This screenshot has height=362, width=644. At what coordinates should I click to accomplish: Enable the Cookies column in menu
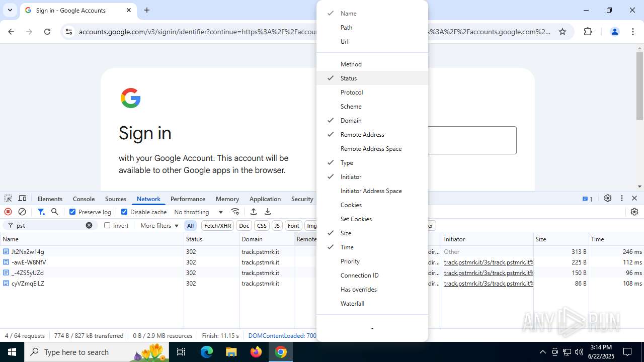[x=372, y=205]
